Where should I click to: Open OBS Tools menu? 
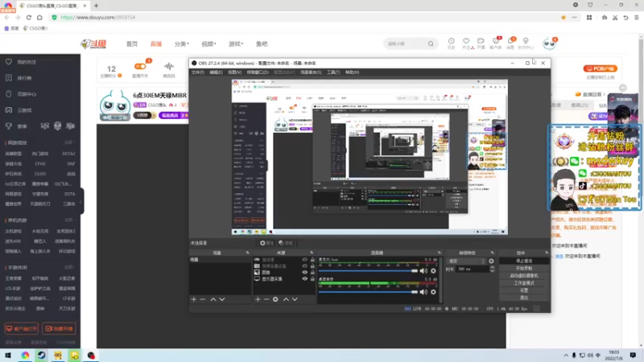(x=333, y=72)
